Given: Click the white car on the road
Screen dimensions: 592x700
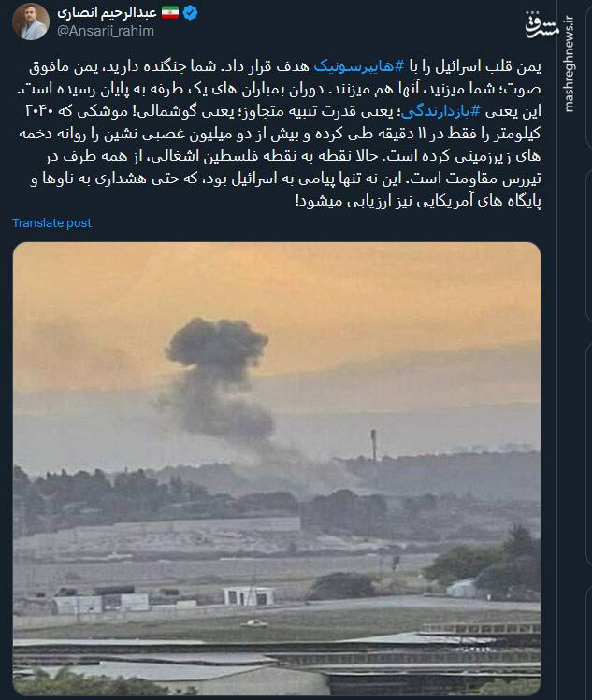Looking at the screenshot, I should click(254, 623).
